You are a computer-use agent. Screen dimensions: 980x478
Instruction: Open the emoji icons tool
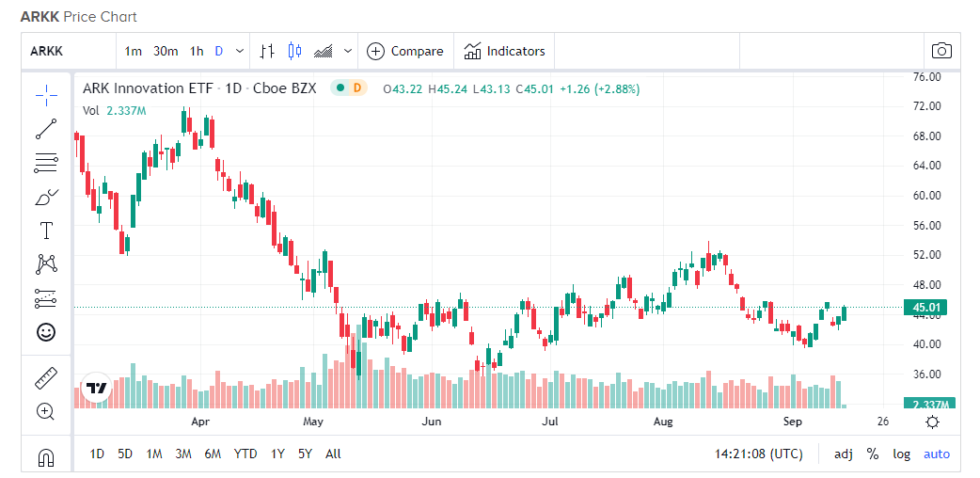coord(46,332)
